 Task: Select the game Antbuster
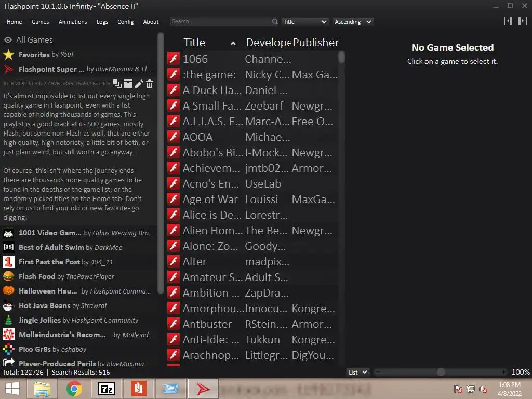[252, 324]
